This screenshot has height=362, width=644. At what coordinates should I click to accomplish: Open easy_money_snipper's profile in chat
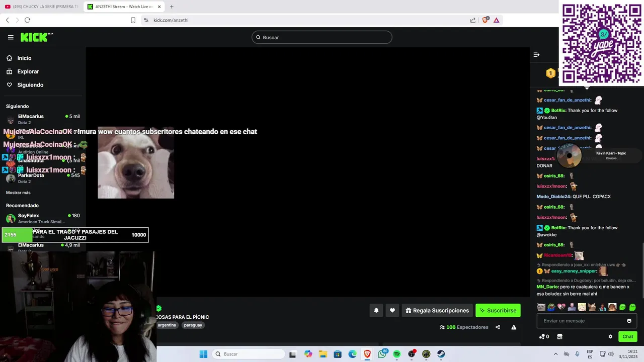(x=574, y=271)
